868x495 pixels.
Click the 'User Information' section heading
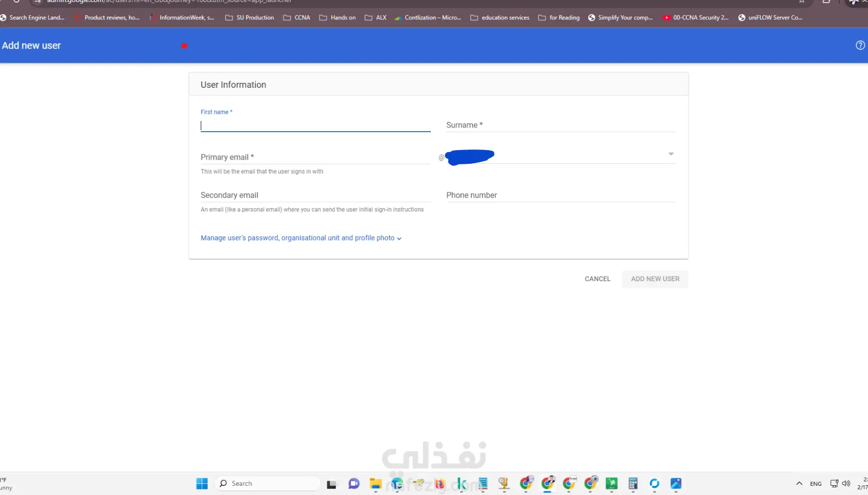(x=233, y=85)
